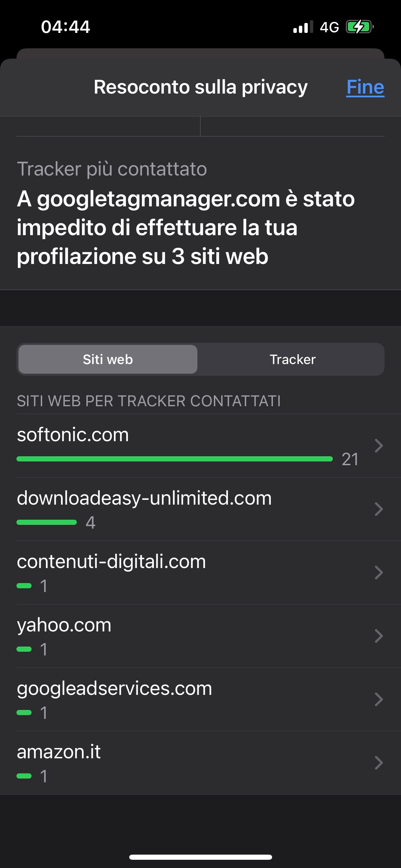Expand details via the contenuti-digitali.com chevron

tap(378, 572)
